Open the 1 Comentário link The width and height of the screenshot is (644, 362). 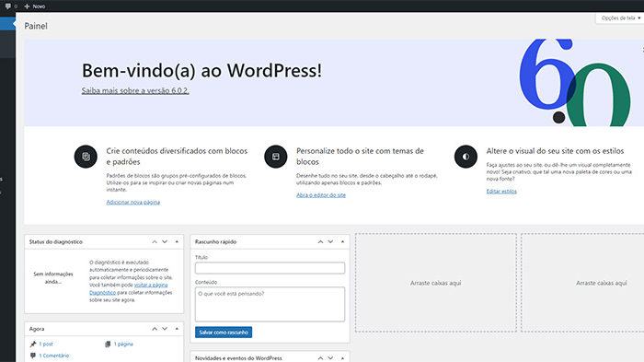[54, 356]
